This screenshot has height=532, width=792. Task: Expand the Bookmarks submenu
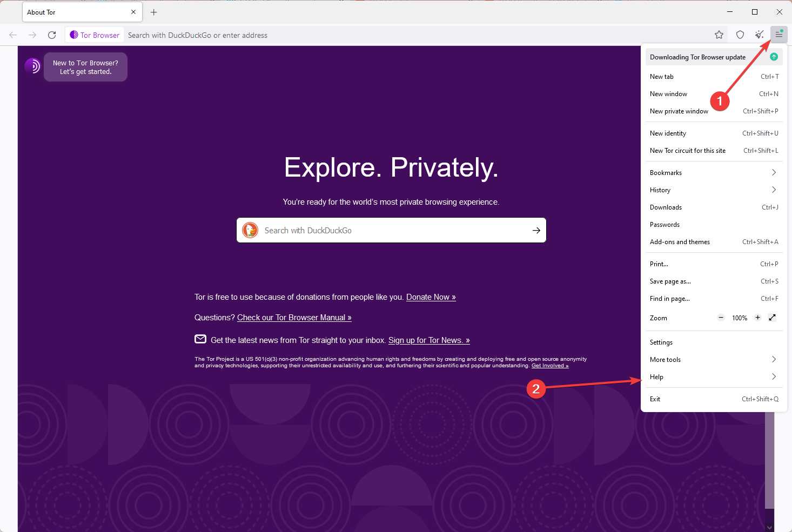pyautogui.click(x=714, y=173)
